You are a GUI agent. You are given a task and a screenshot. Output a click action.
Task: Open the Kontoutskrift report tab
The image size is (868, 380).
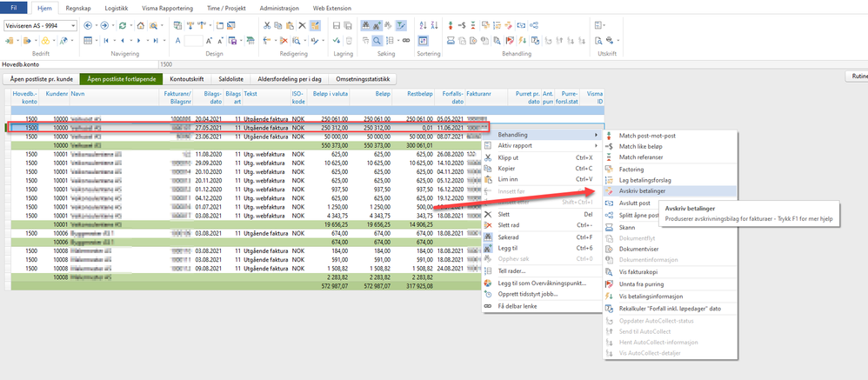(185, 79)
